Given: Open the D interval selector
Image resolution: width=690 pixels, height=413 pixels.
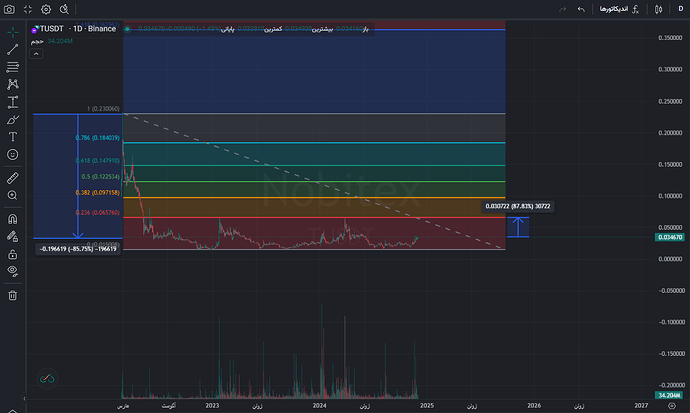Looking at the screenshot, I should pyautogui.click(x=680, y=9).
